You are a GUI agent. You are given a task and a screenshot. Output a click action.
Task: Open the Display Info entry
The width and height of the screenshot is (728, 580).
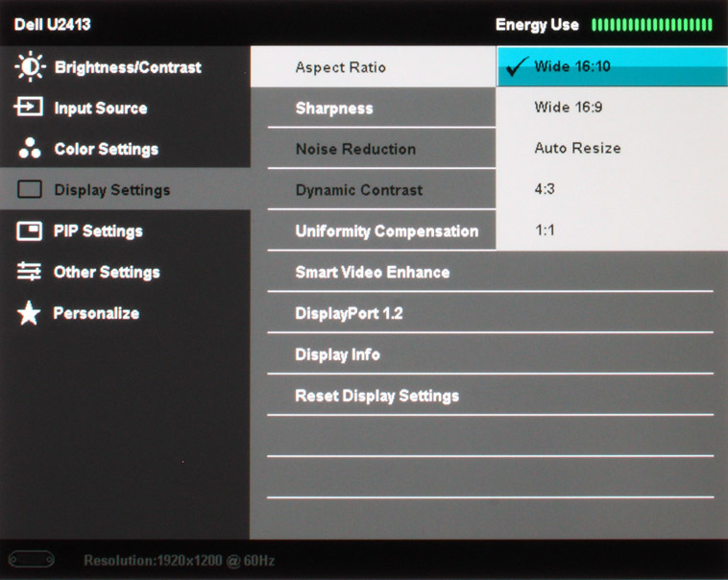click(490, 354)
